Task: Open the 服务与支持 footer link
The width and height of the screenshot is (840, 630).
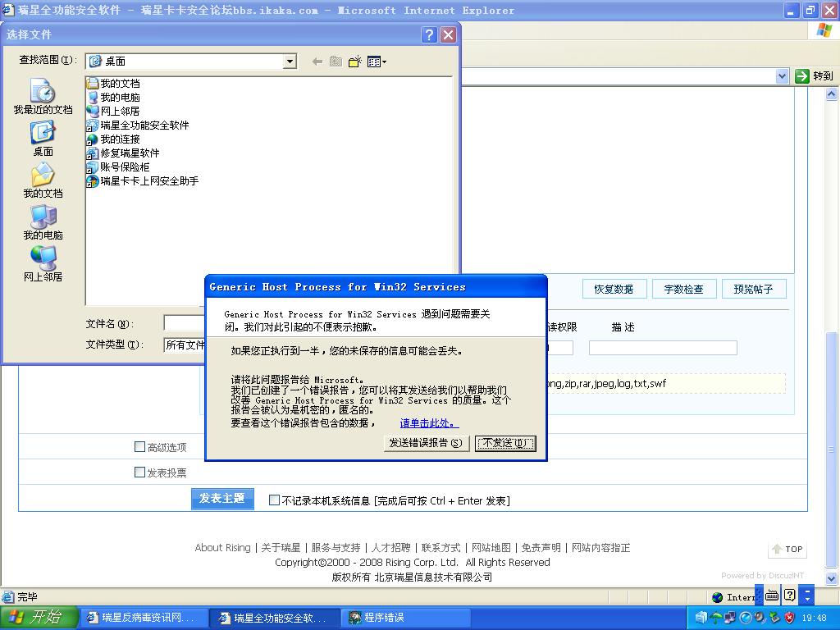Action: click(x=336, y=547)
